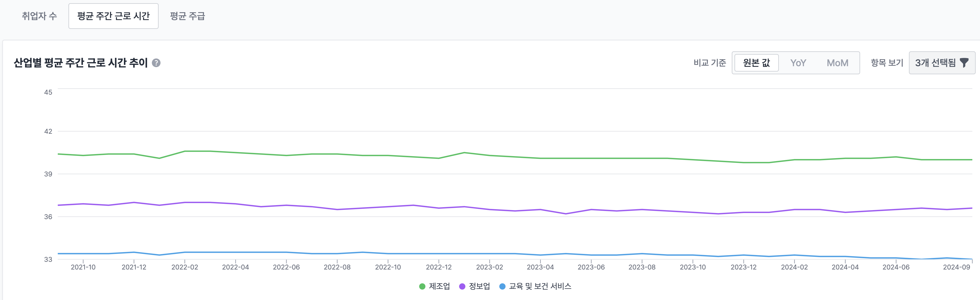Click the blue 교육 및 보건 서비스 legend dot
Image resolution: width=980 pixels, height=300 pixels.
point(502,286)
